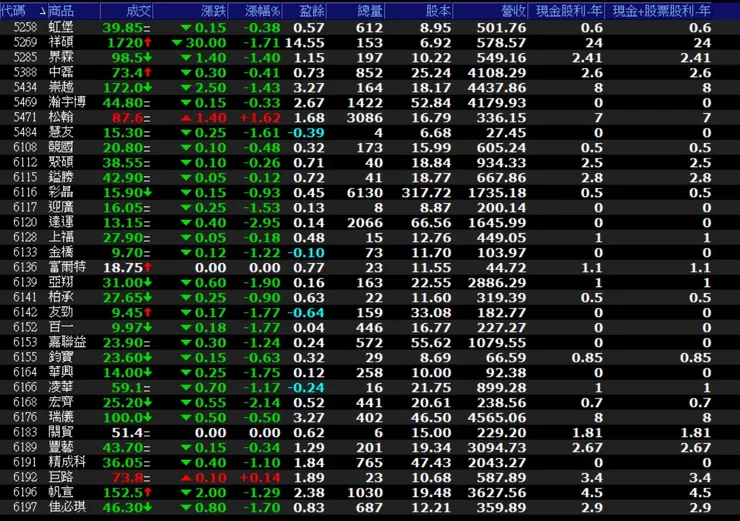The image size is (740, 521).
Task: Select stock name 嘉聯益
Action: pyautogui.click(x=67, y=343)
